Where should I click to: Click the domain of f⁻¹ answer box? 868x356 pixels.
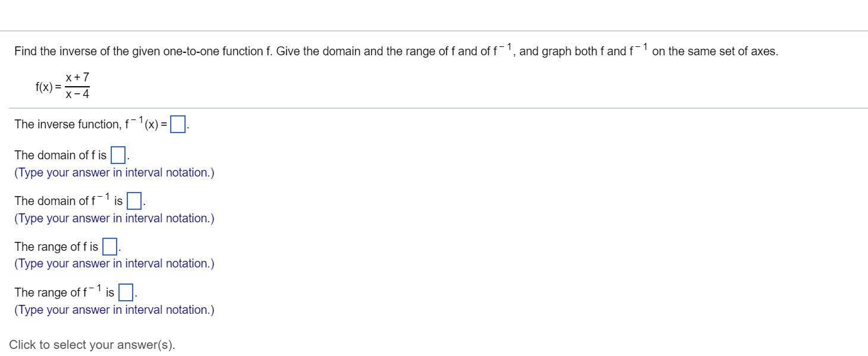click(133, 201)
